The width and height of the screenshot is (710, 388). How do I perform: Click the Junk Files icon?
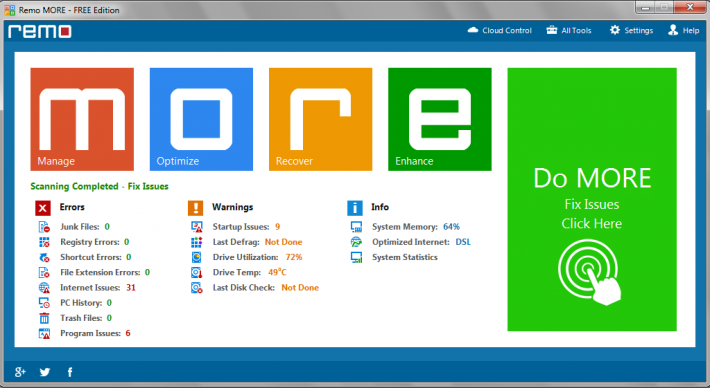tap(44, 227)
